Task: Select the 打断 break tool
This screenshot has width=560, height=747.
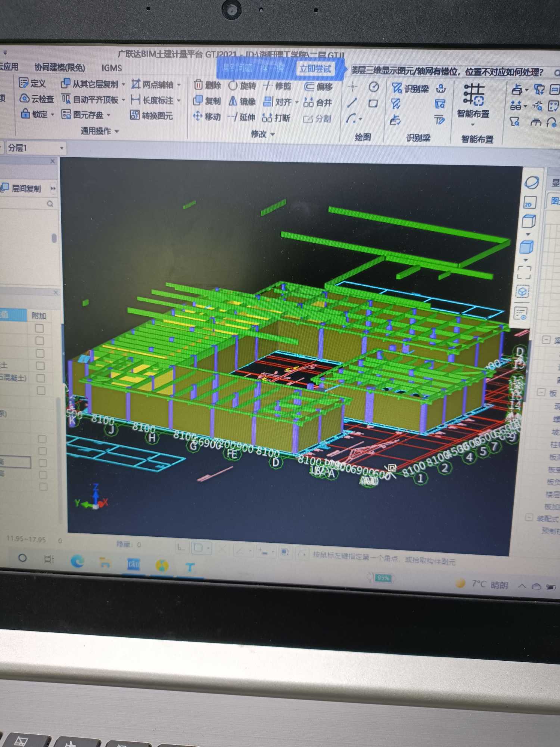Action: pyautogui.click(x=276, y=118)
